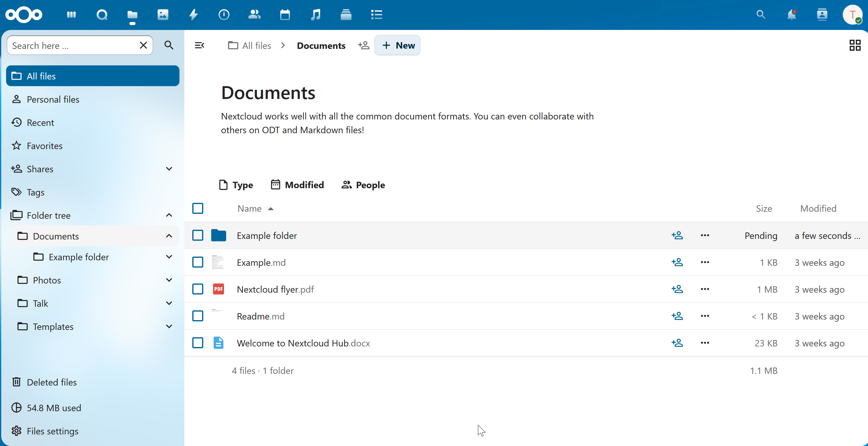
Task: Open the Dashboard app icon
Action: pyautogui.click(x=71, y=14)
